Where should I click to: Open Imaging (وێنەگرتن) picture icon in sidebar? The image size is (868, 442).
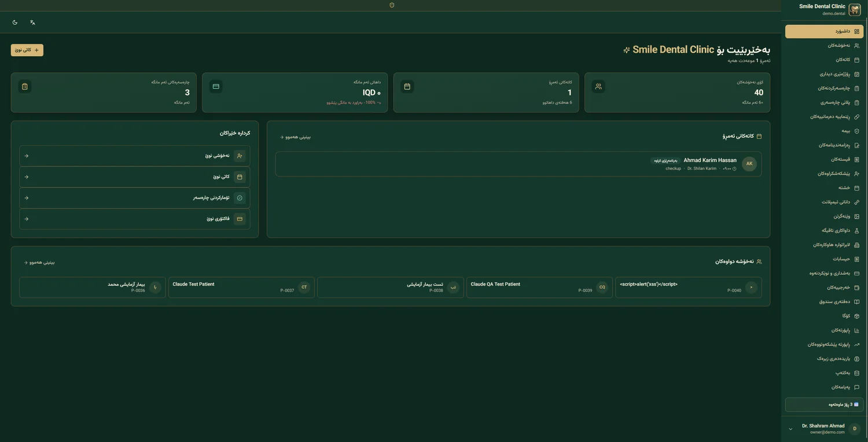tap(857, 216)
